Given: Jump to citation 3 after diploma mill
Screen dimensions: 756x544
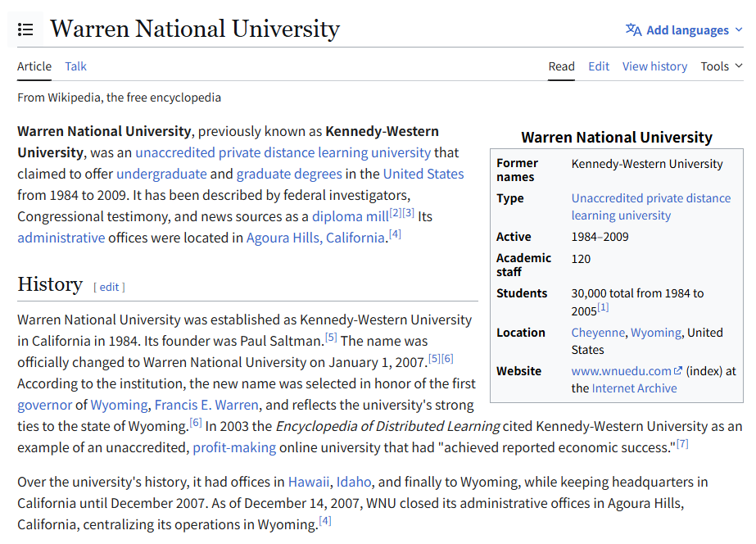Looking at the screenshot, I should (x=408, y=213).
